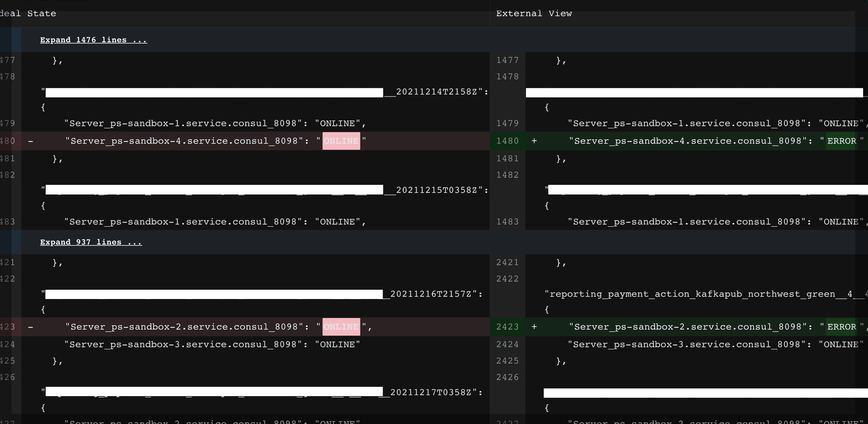Click line number 2424 in External View
Screen dimensions: 868x424
point(507,344)
